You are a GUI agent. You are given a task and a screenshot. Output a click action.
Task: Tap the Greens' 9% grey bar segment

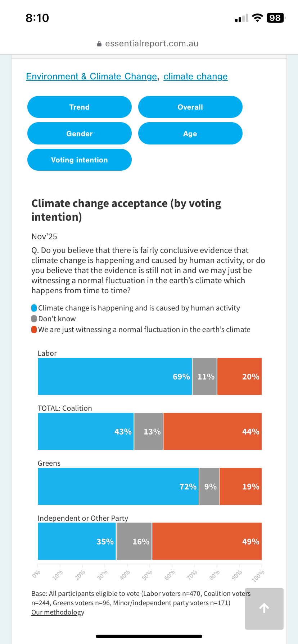209,486
